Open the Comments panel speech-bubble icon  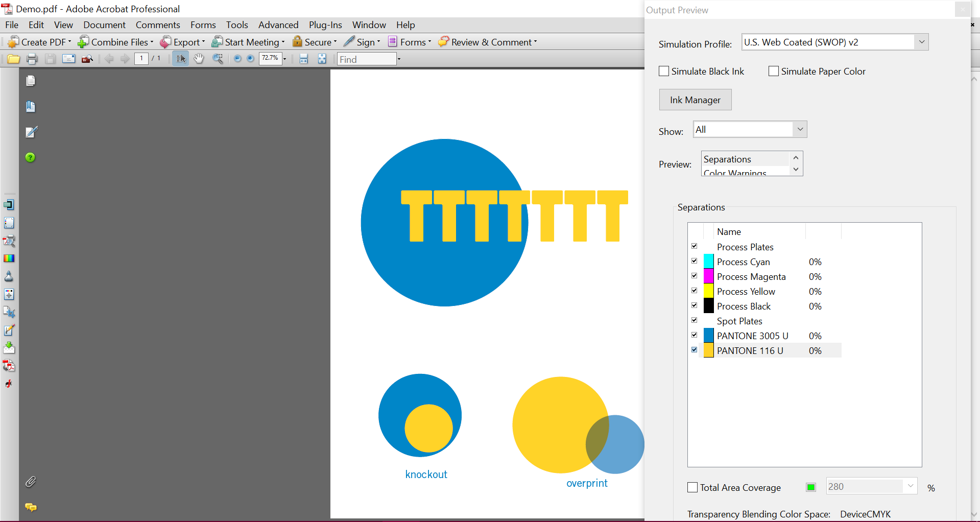[x=31, y=507]
